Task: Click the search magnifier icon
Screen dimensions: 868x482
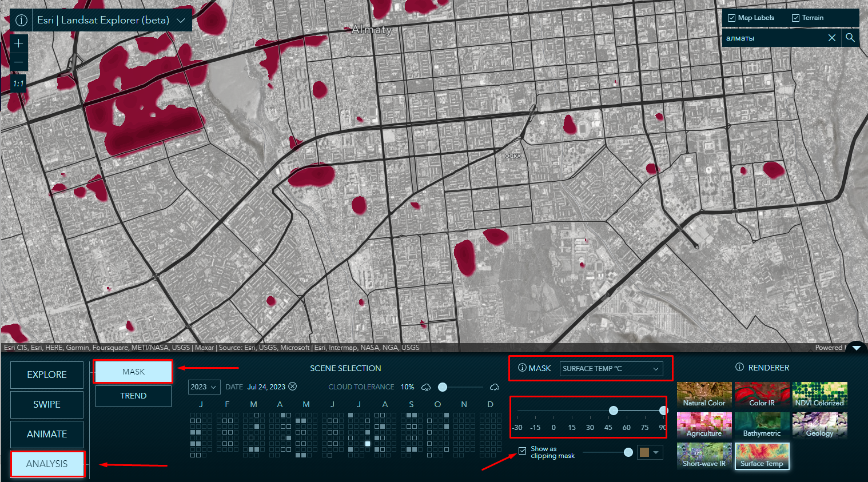Action: pos(850,38)
